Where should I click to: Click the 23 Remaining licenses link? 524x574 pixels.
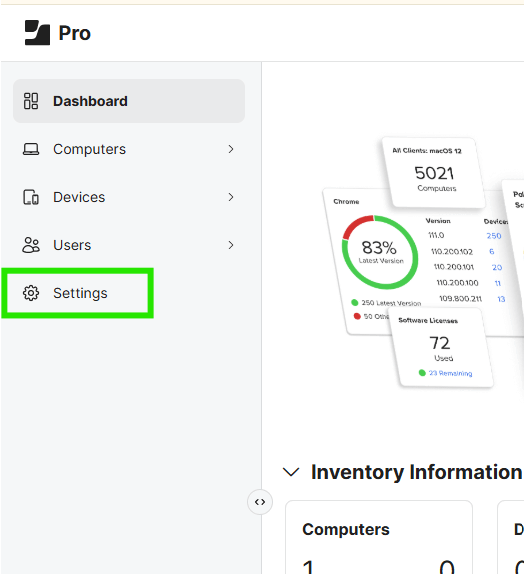[450, 373]
